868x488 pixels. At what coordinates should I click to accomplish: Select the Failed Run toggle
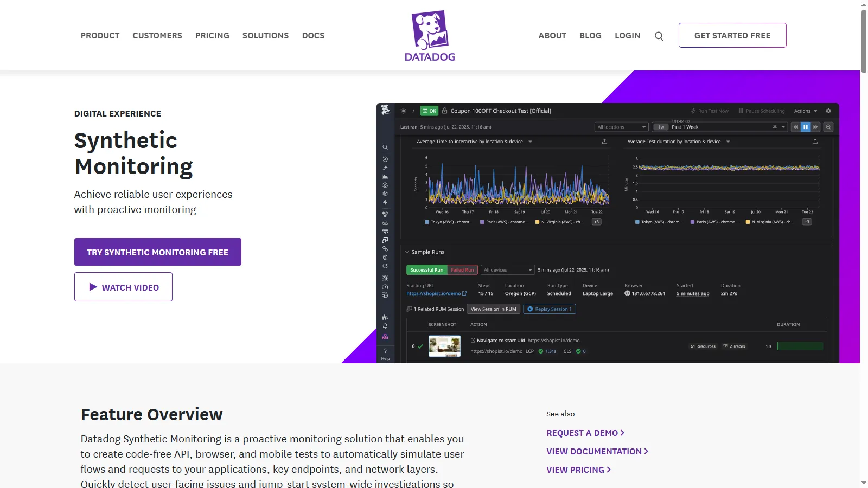462,270
